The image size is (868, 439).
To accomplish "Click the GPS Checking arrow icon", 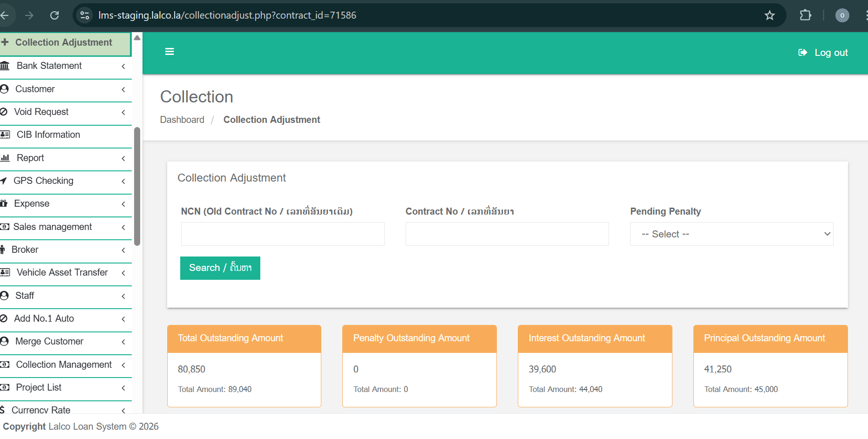I will point(4,181).
